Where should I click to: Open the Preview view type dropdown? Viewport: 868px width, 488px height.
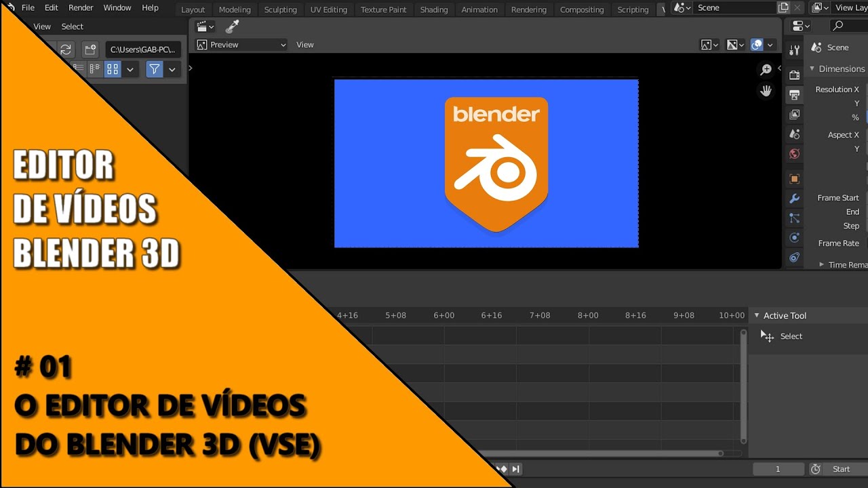point(241,45)
